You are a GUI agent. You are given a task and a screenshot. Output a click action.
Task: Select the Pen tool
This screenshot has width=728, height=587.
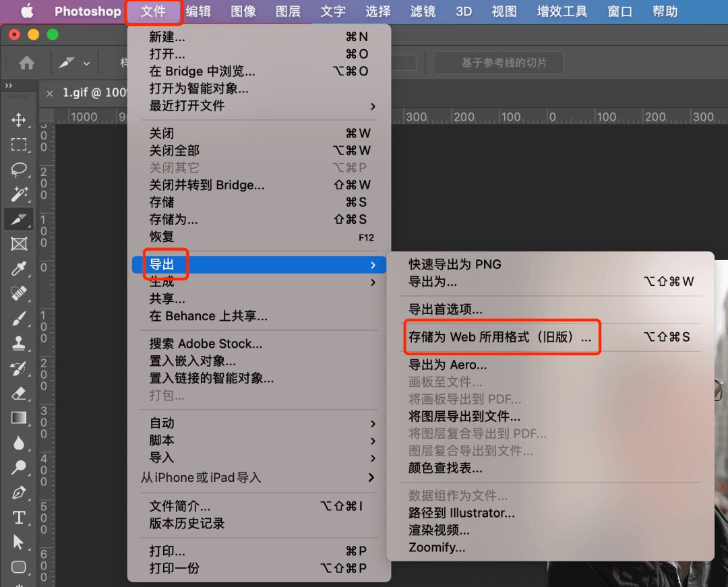point(19,493)
